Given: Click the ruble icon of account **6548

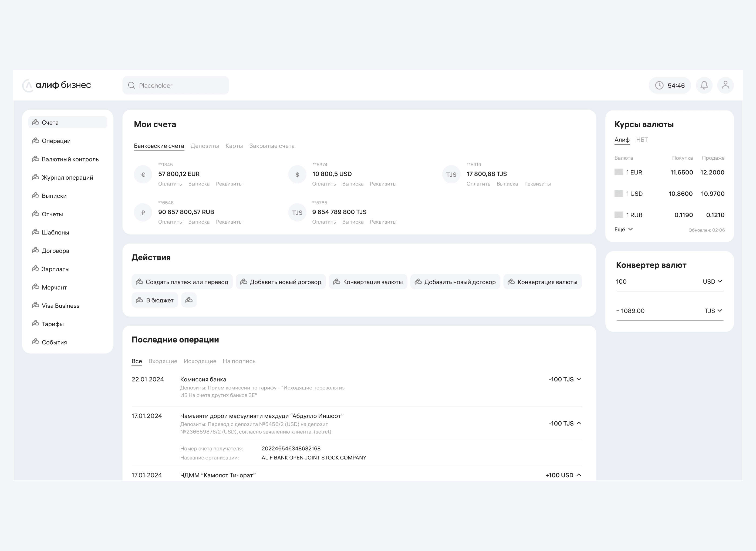Looking at the screenshot, I should pos(143,213).
